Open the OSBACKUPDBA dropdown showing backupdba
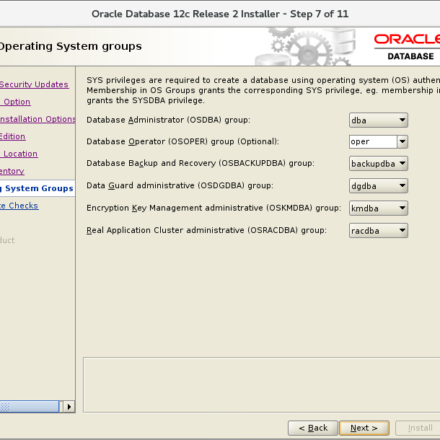Screen dimensions: 440x440 pos(378,164)
